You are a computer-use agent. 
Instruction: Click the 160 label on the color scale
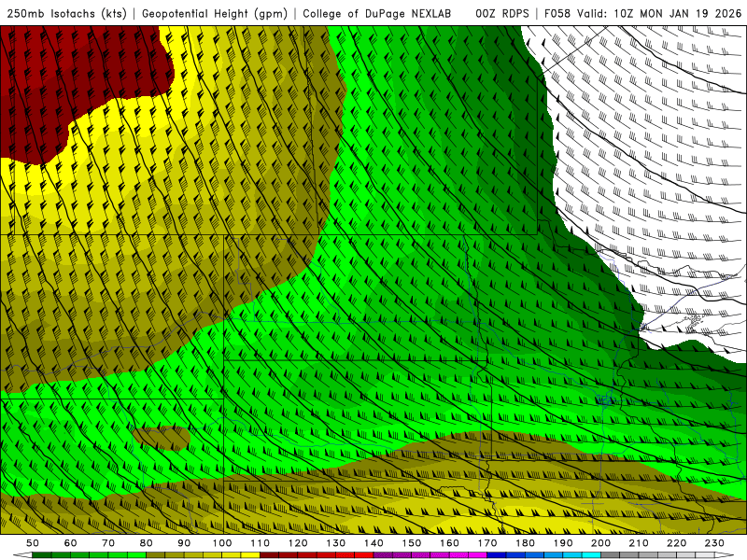[x=449, y=543]
